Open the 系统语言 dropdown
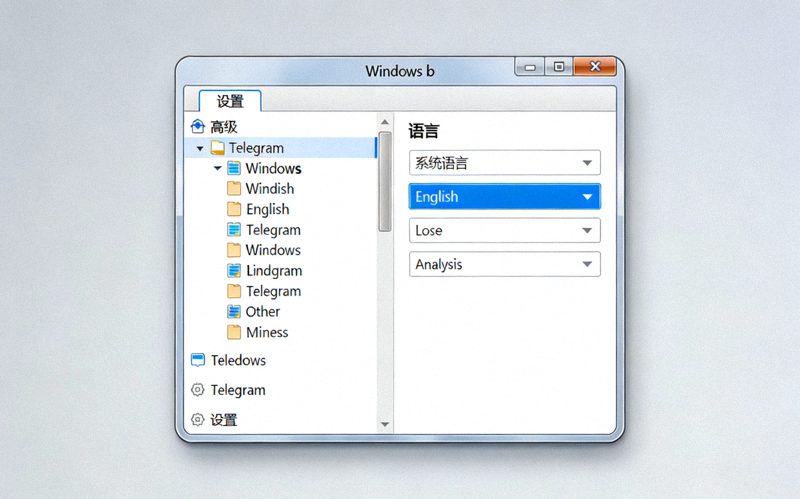This screenshot has height=499, width=800. [x=505, y=163]
